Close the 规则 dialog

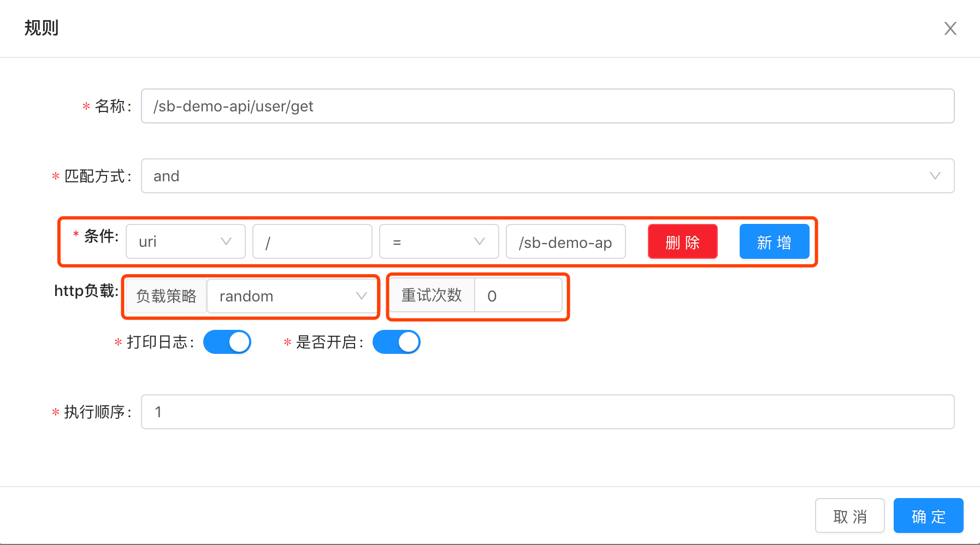[951, 28]
